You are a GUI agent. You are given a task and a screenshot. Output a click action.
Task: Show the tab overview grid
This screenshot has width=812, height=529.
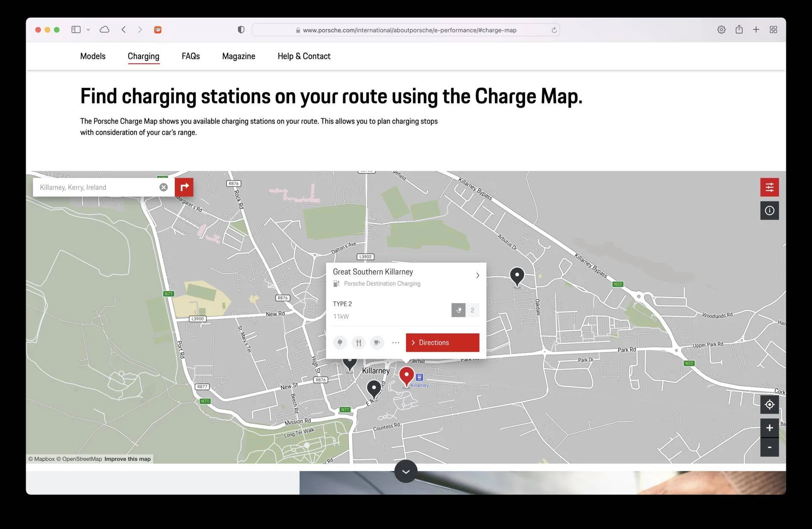773,30
